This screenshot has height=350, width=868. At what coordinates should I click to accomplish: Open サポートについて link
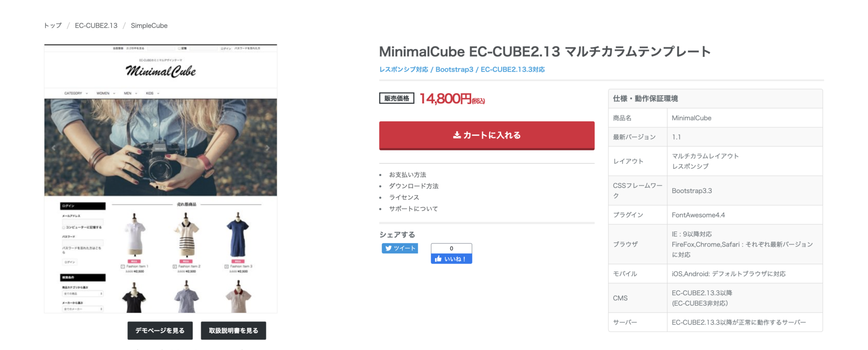coord(413,209)
